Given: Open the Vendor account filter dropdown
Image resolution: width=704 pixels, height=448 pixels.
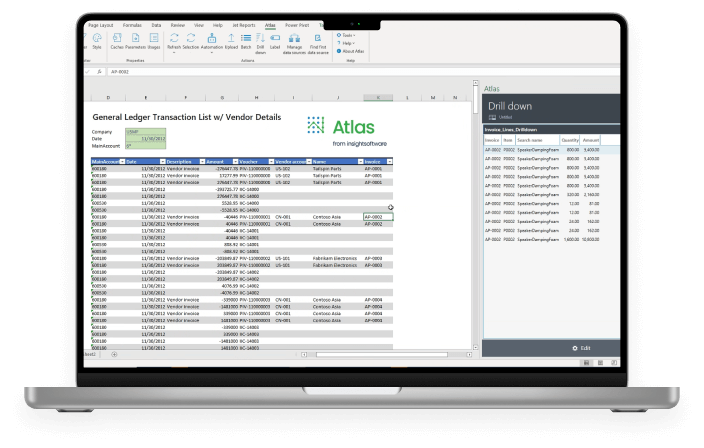Looking at the screenshot, I should [x=309, y=162].
